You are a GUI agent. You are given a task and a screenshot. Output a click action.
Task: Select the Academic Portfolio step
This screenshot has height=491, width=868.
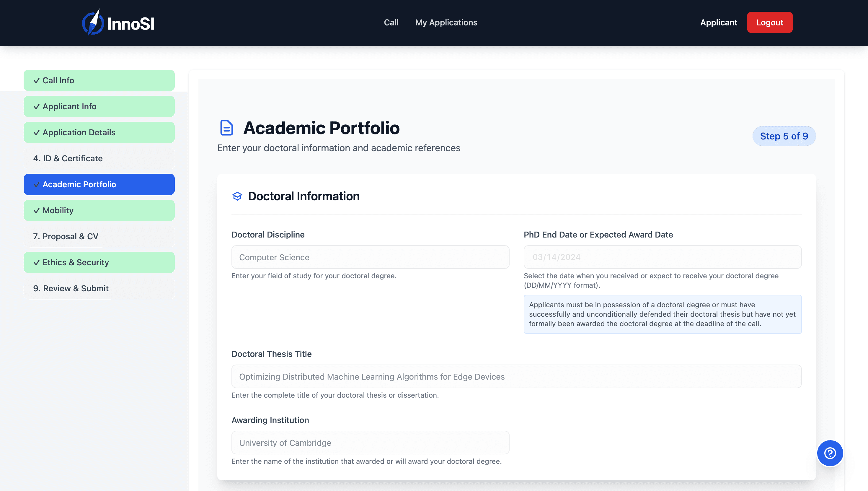[99, 184]
